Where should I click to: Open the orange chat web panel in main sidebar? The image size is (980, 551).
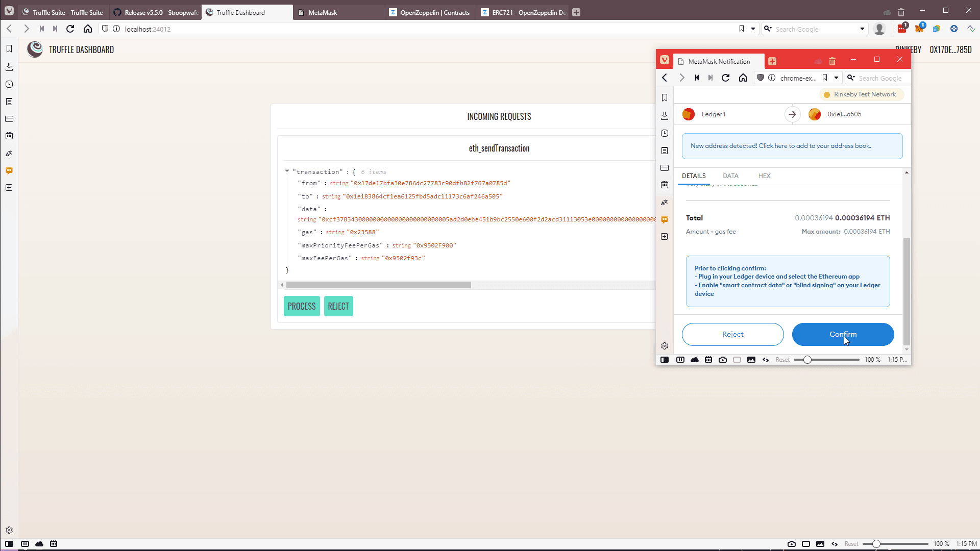[x=9, y=170]
